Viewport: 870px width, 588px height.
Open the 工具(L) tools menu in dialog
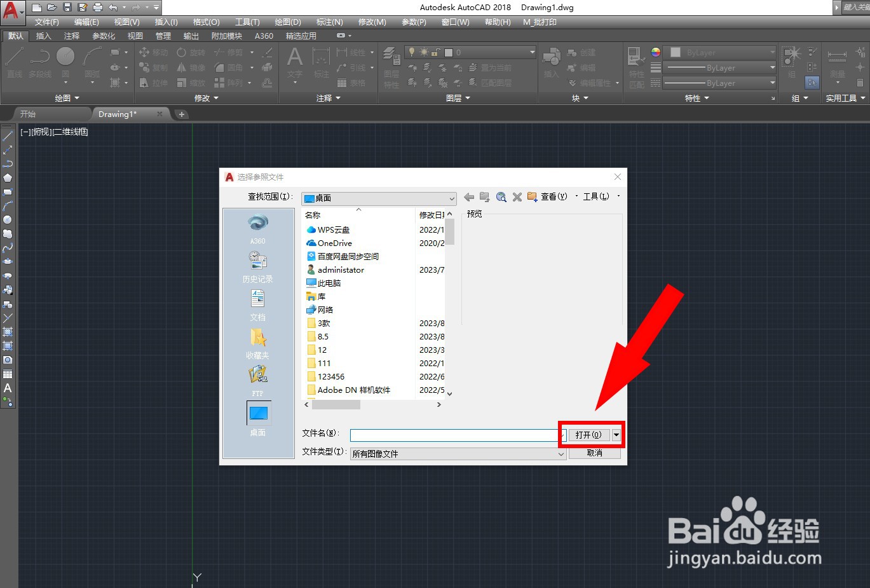(x=596, y=197)
